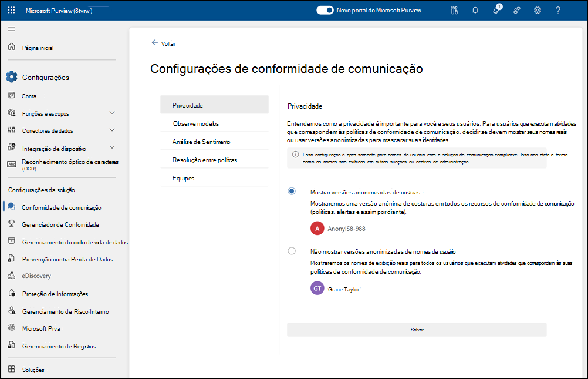Open the help question mark icon
588x379 pixels.
tap(557, 10)
